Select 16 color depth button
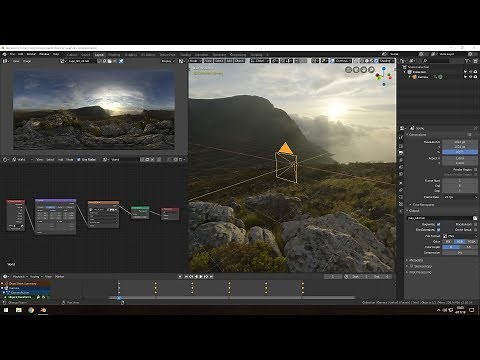 pos(468,247)
